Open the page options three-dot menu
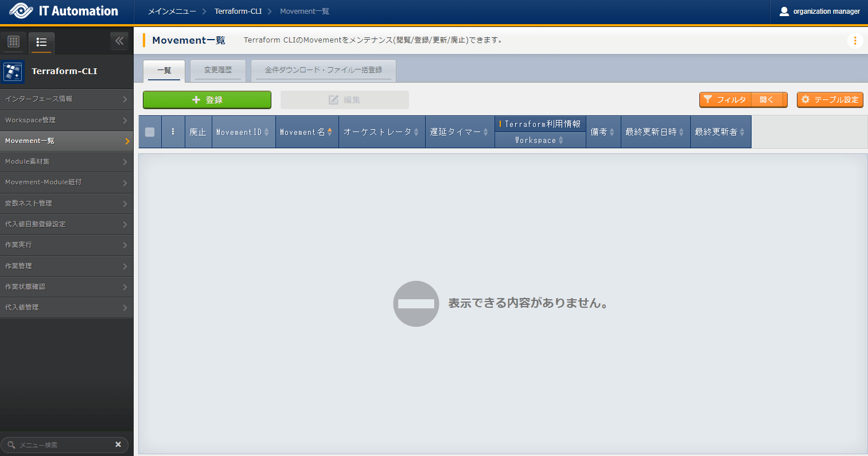Screen dimensions: 868x456 click(855, 41)
